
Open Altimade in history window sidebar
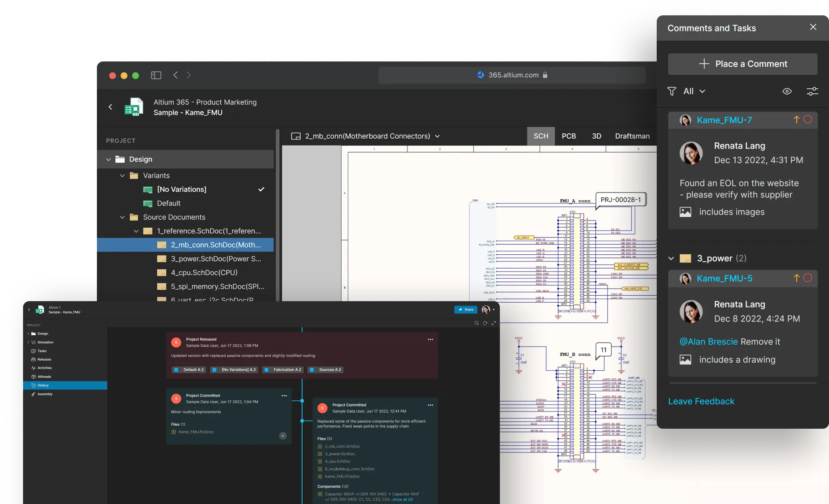pyautogui.click(x=44, y=376)
